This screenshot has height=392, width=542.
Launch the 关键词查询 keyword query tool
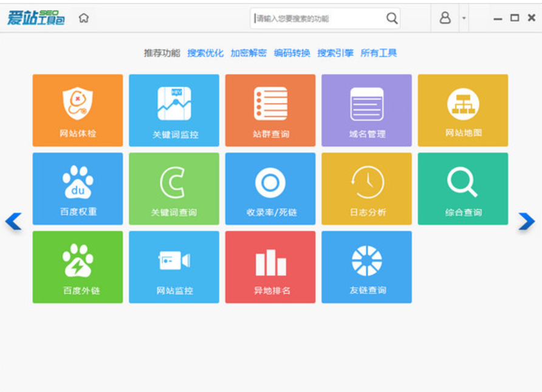174,188
